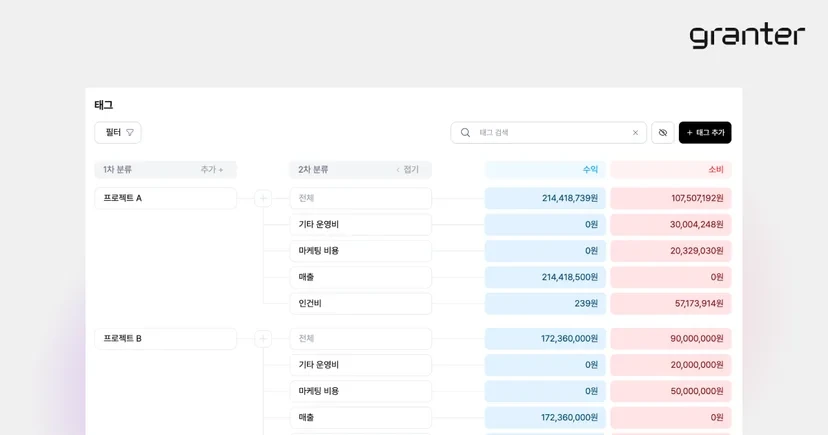Open the 필터 filter button
The height and width of the screenshot is (435, 828).
[118, 133]
